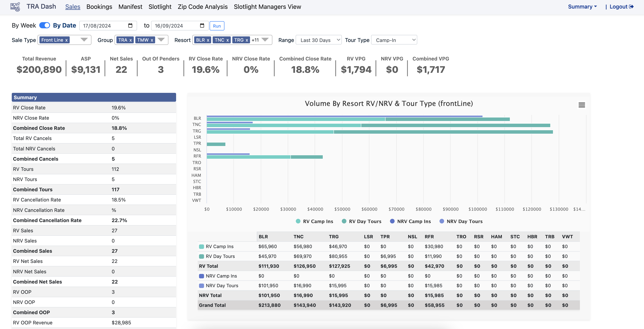The height and width of the screenshot is (329, 644).
Task: Go to the Bookings tab
Action: [x=99, y=7]
